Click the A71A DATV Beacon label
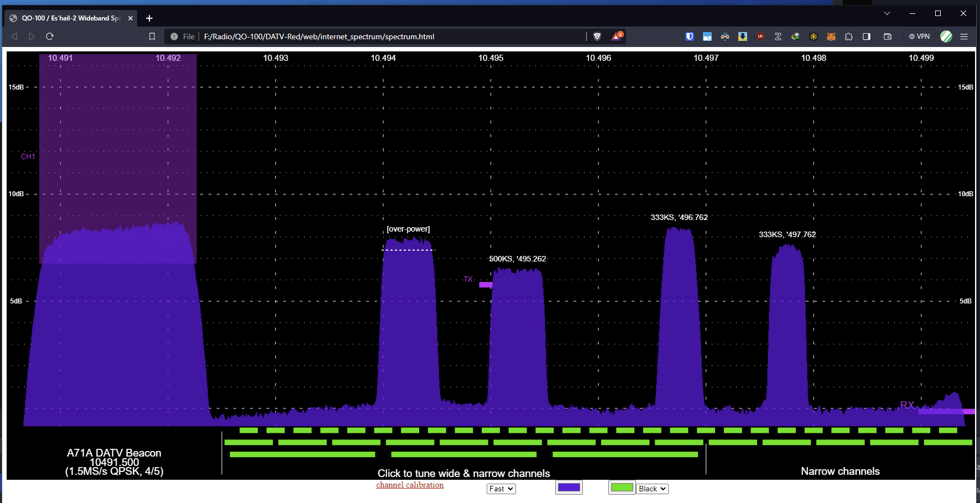The width and height of the screenshot is (980, 503). pyautogui.click(x=114, y=453)
